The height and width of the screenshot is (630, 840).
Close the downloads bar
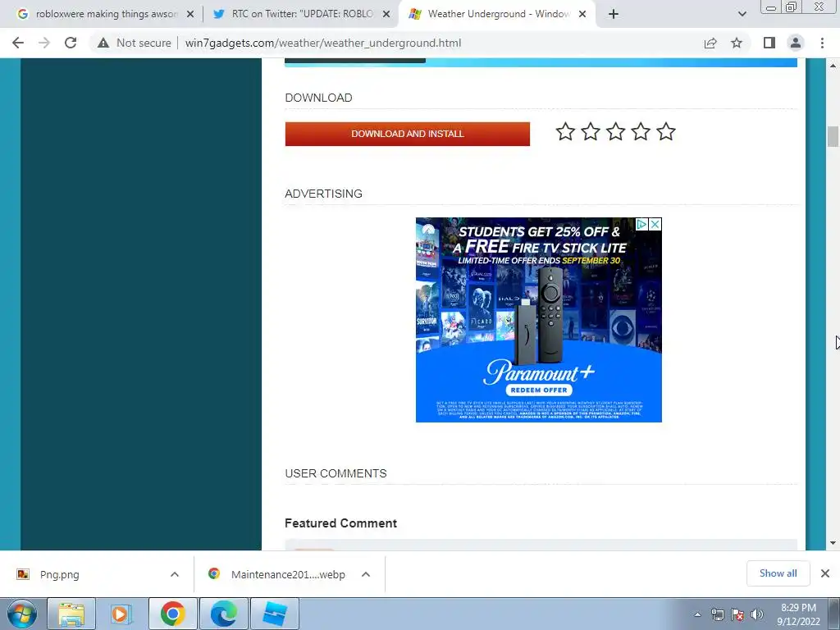pyautogui.click(x=825, y=573)
